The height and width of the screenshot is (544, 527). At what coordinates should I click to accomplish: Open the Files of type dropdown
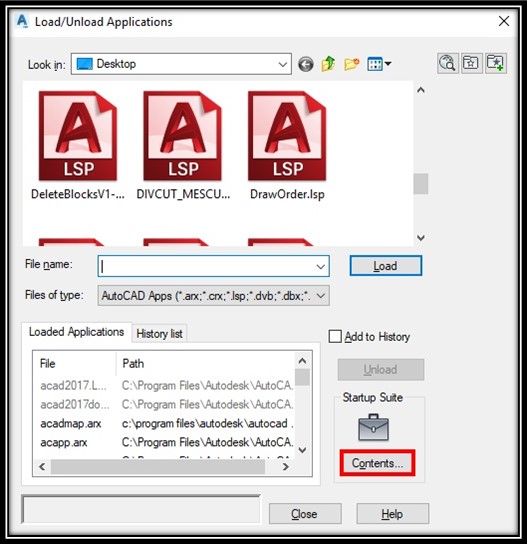pos(213,296)
